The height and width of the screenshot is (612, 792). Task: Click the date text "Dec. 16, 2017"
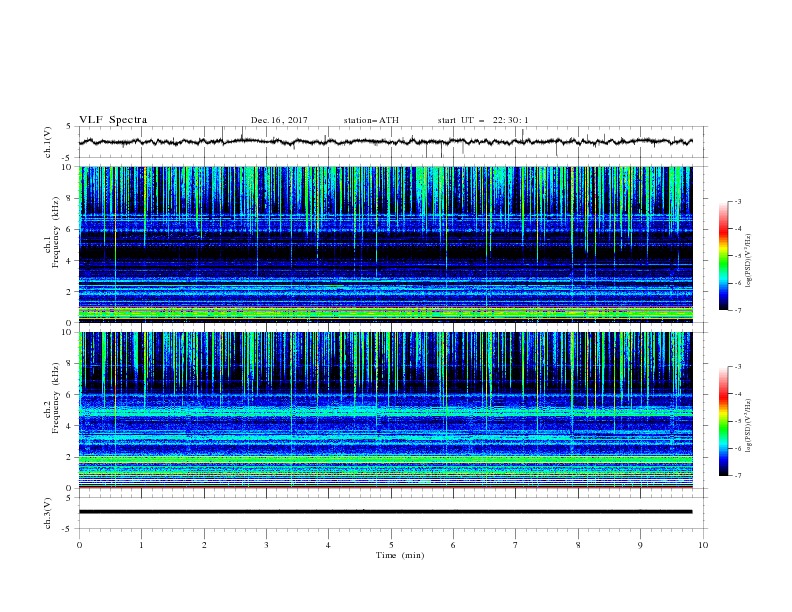coord(279,120)
